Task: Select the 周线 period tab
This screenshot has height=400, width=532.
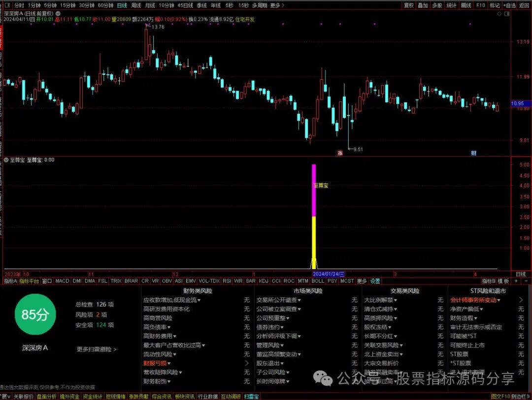Action: coord(136,5)
